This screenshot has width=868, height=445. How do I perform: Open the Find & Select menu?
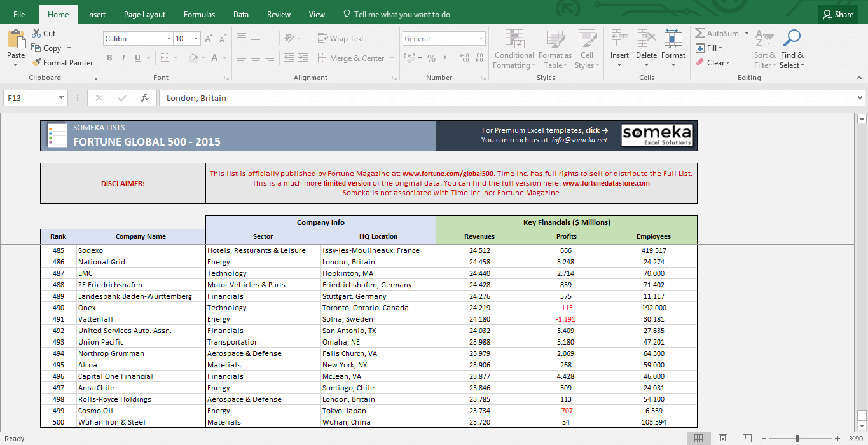tap(792, 49)
